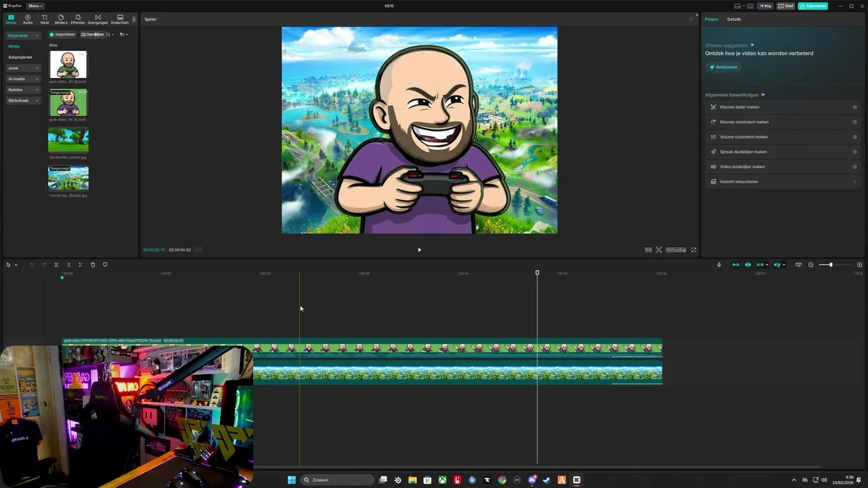The width and height of the screenshot is (868, 488).
Task: Split the clip at the playhead
Action: 56,264
